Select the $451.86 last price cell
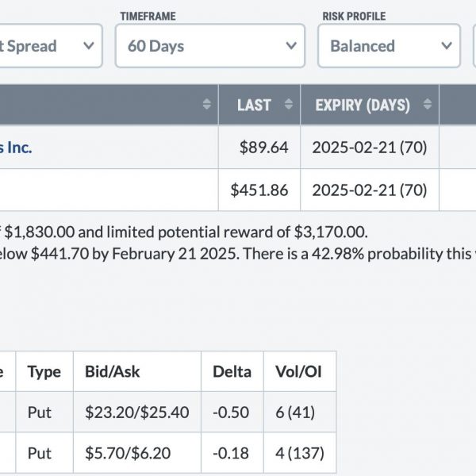 (x=259, y=190)
